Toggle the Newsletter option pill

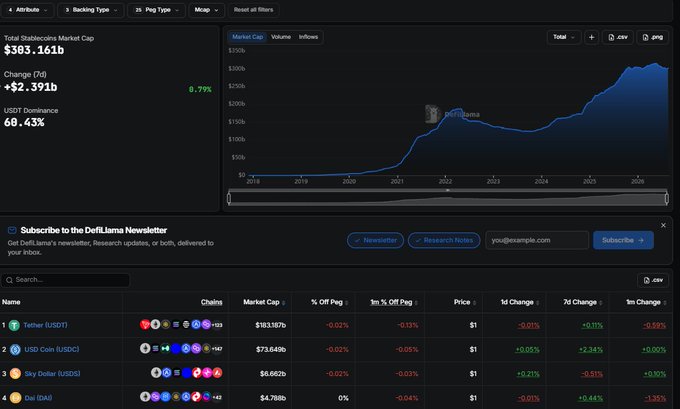point(375,240)
